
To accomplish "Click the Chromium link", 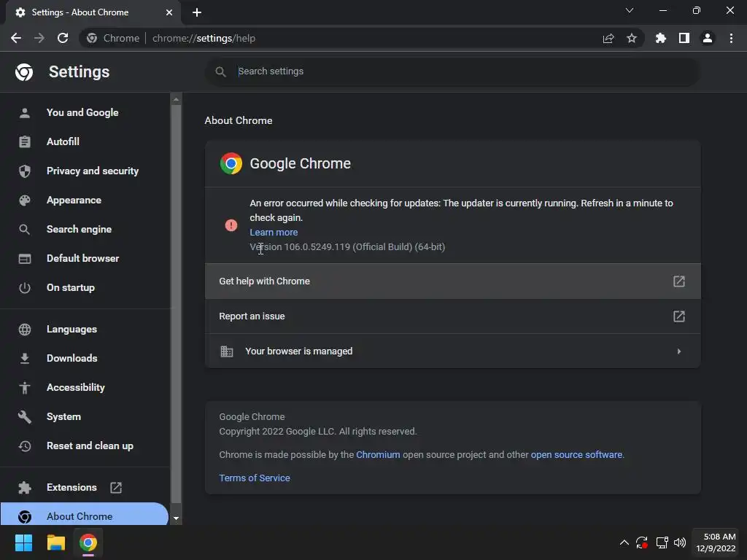I will click(378, 455).
